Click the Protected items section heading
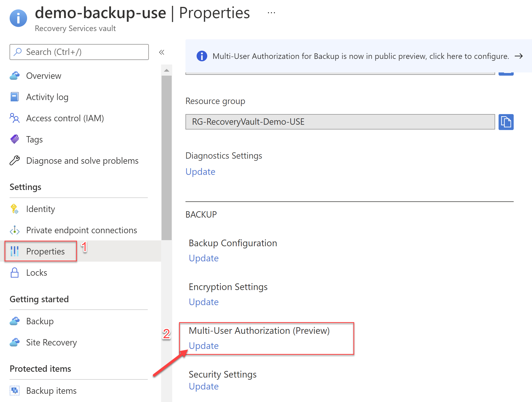The height and width of the screenshot is (402, 532). pos(40,369)
